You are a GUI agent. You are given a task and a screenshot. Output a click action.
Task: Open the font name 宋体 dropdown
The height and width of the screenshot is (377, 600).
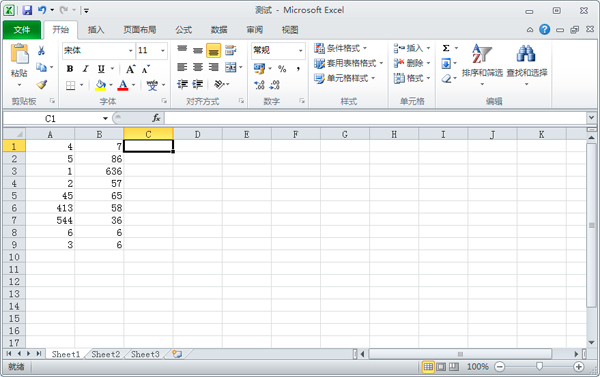click(x=130, y=51)
